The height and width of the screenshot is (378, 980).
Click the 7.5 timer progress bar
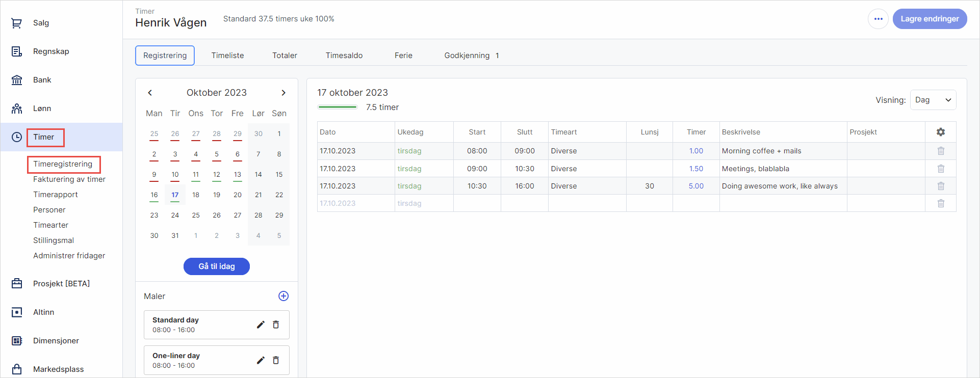click(x=337, y=107)
